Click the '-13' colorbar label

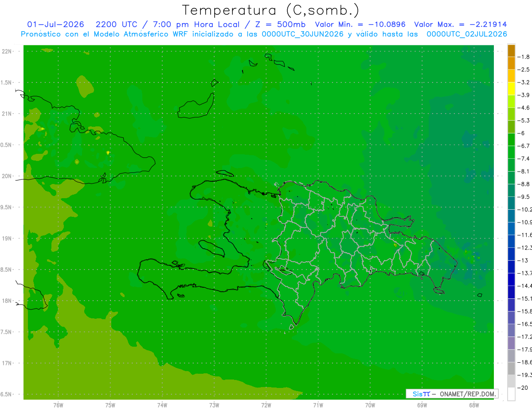(523, 260)
